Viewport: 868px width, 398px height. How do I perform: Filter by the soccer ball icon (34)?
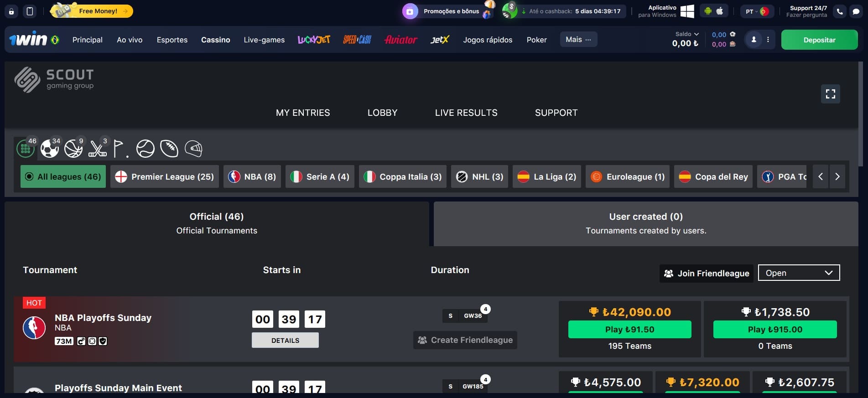point(50,148)
